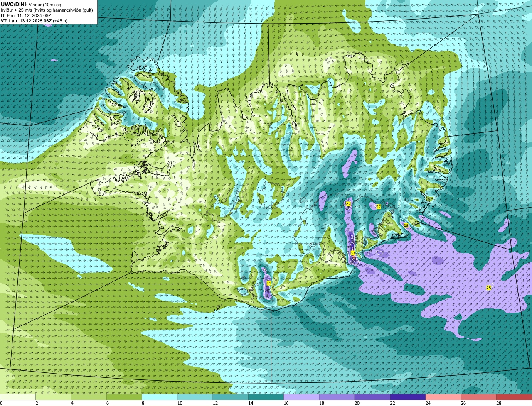The height and width of the screenshot is (406, 532).
Task: Click the yellow gust label 25 offshore
Action: [489, 288]
